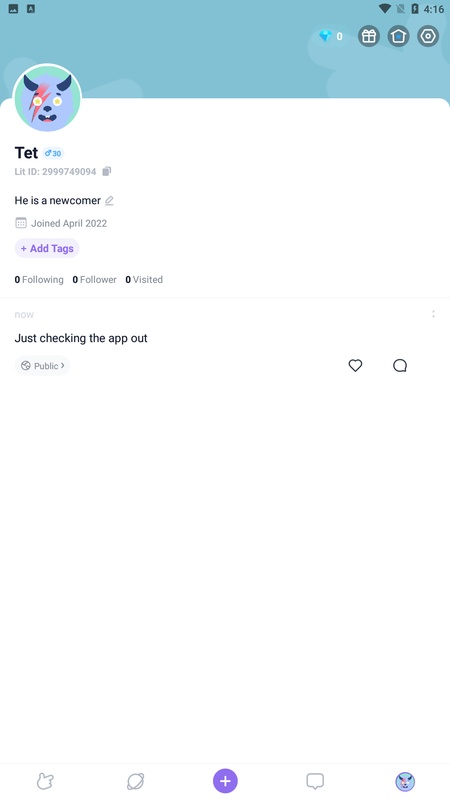Create new post with plus button
The width and height of the screenshot is (450, 800).
[x=225, y=781]
